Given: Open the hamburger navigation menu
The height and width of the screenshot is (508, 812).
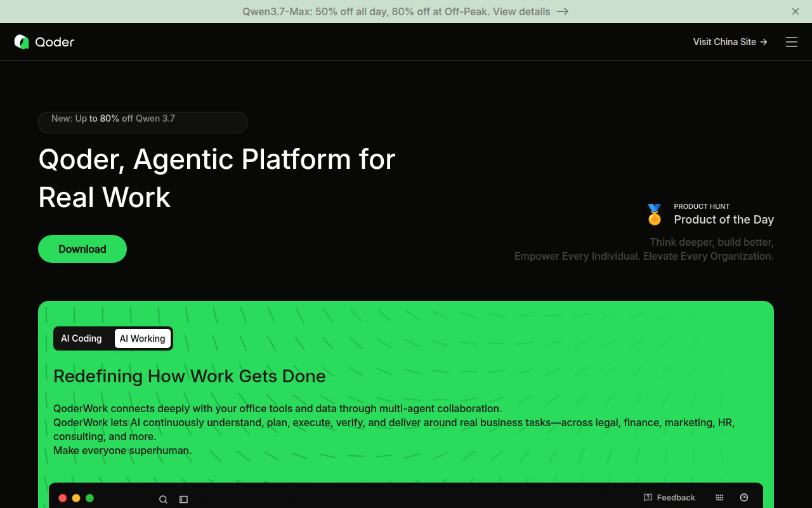Looking at the screenshot, I should pos(792,42).
